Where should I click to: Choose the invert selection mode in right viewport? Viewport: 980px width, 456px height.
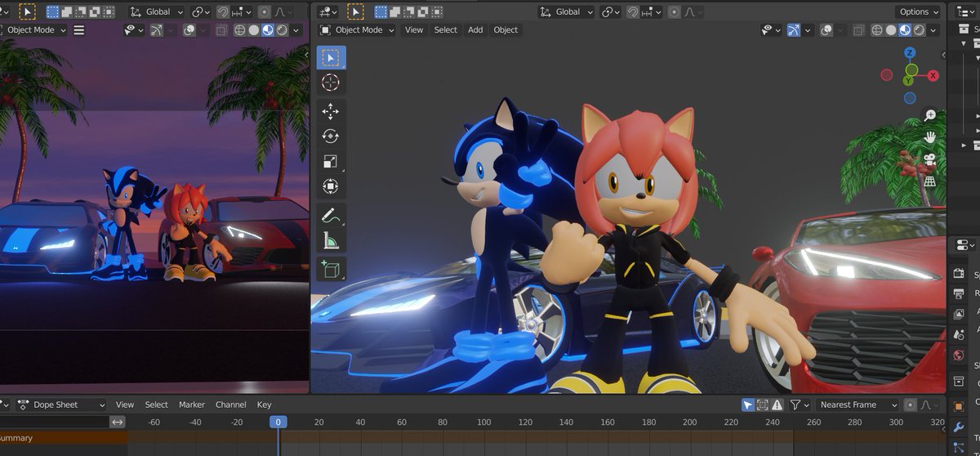[x=422, y=12]
